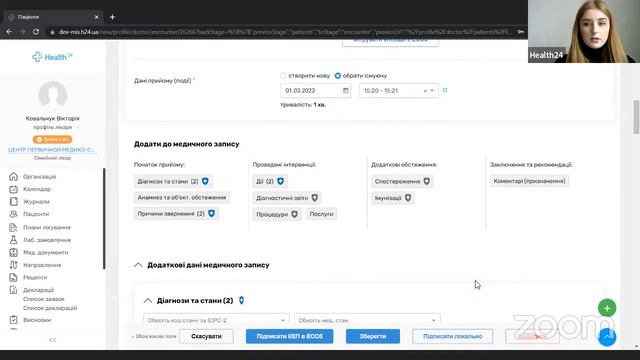Click Причини звернення (2) chip

pos(176,213)
